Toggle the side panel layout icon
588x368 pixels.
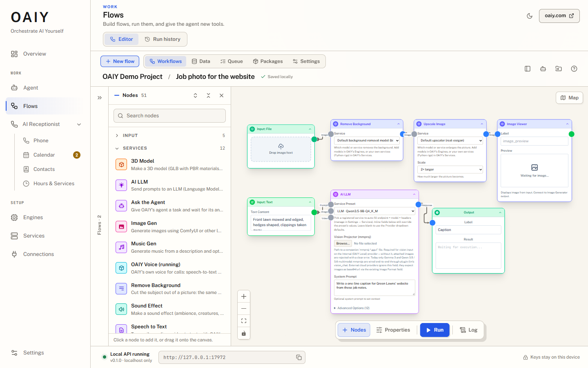(x=528, y=69)
